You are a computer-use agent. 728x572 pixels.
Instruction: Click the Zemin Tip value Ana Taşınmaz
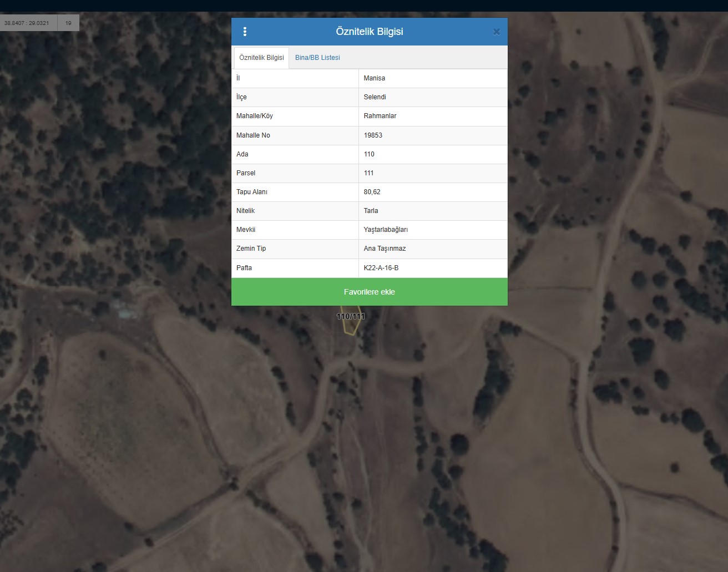(x=385, y=249)
